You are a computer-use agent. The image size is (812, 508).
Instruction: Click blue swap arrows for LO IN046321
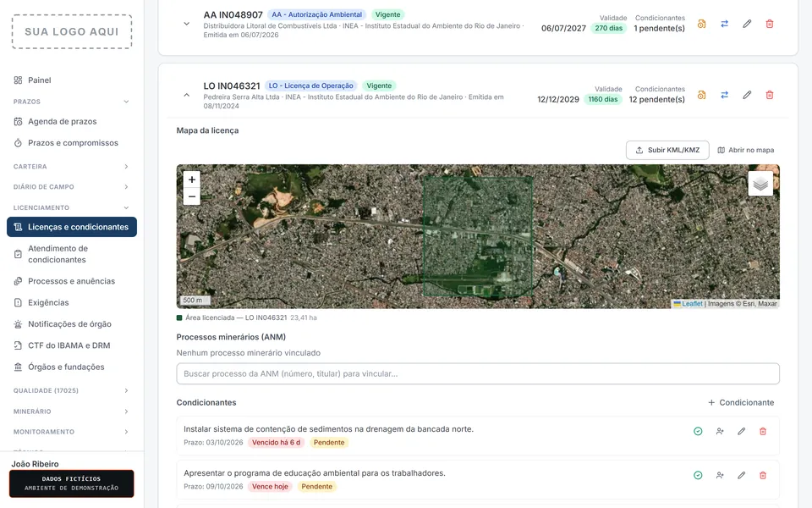tap(725, 95)
